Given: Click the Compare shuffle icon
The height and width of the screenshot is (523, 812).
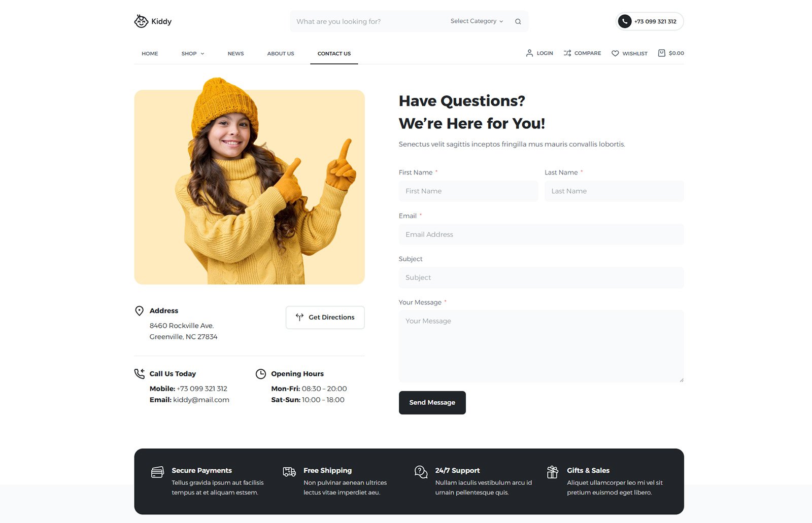Looking at the screenshot, I should pos(567,53).
